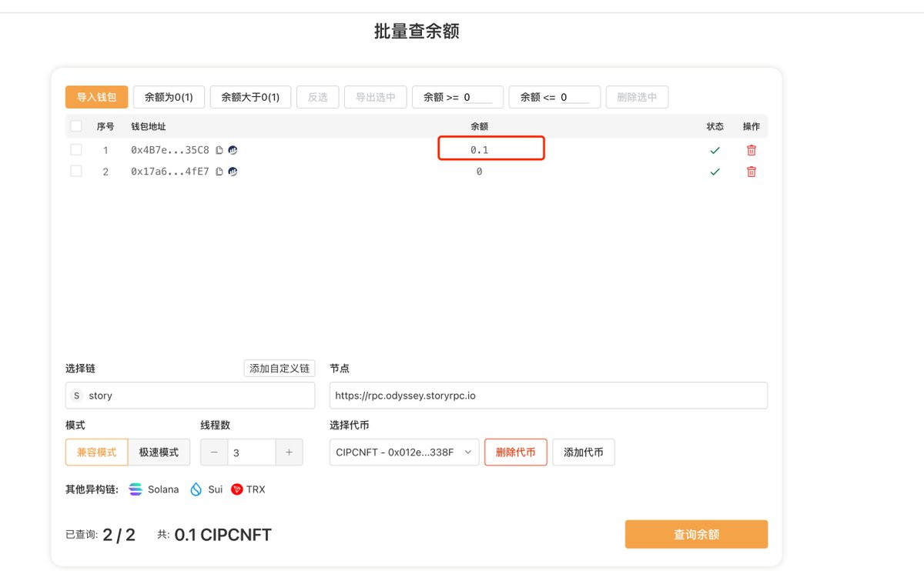Screen dimensions: 924x571
Task: Click 操作 column header
Action: tap(752, 126)
